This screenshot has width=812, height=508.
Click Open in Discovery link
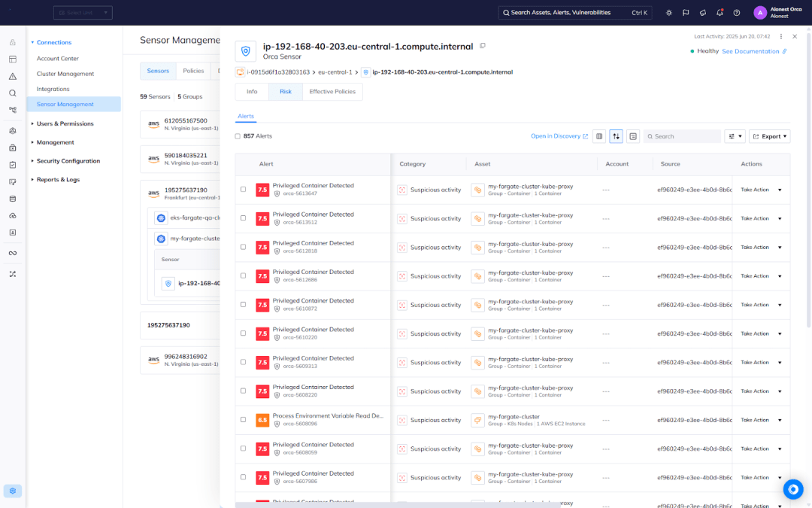tap(559, 136)
